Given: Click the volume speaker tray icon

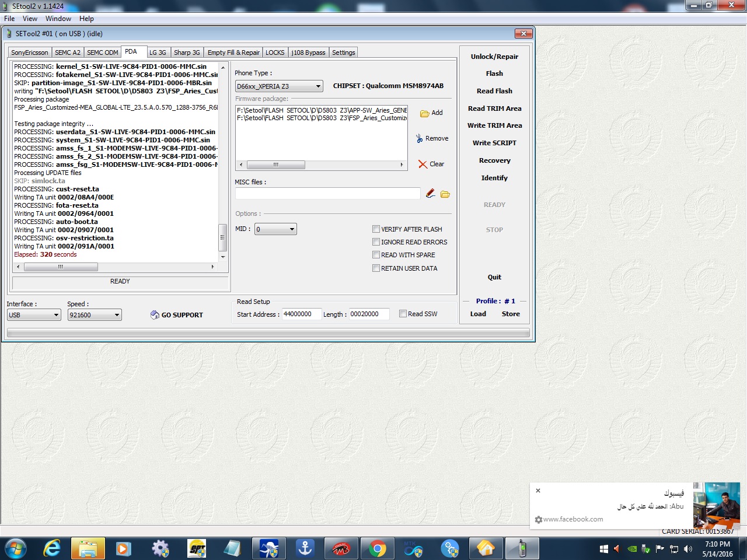Looking at the screenshot, I should pyautogui.click(x=687, y=549).
